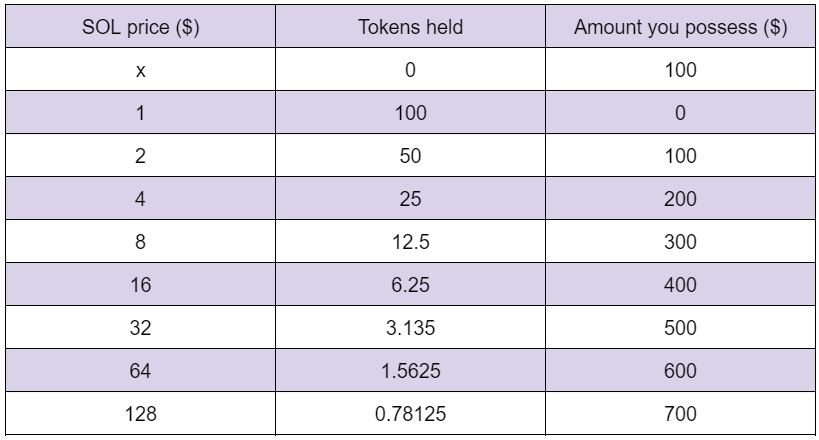The image size is (819, 440).
Task: Click the amount cell showing 700
Action: pos(680,413)
